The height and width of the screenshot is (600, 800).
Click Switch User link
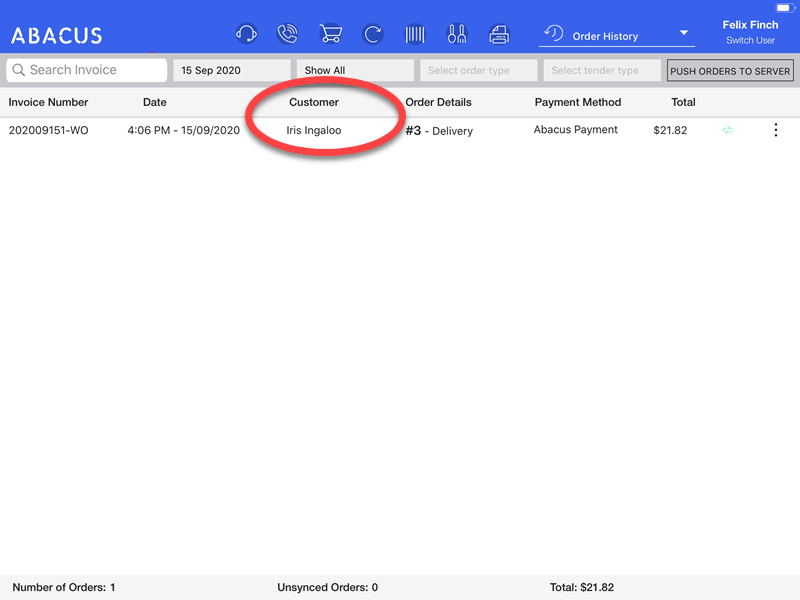[x=750, y=41]
